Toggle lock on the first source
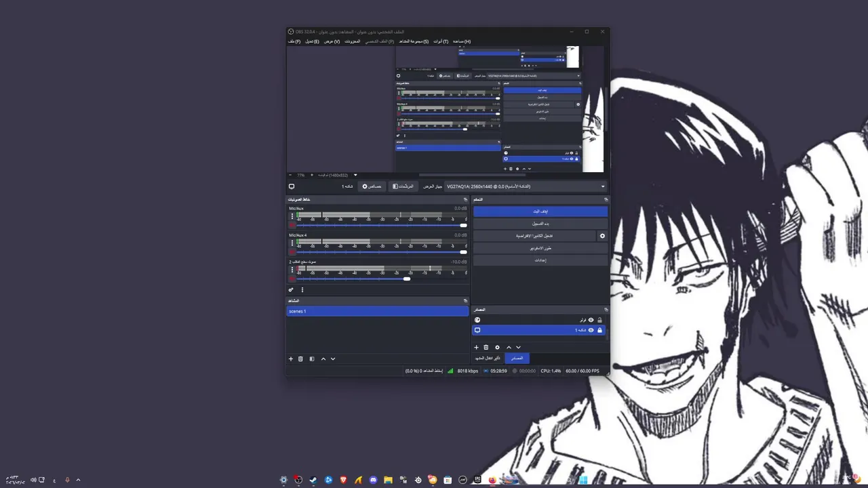The image size is (868, 488). [x=599, y=320]
